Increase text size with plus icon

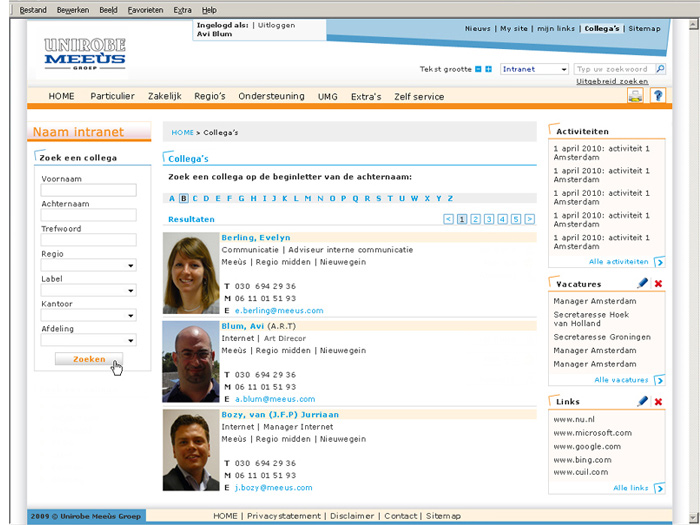[488, 69]
